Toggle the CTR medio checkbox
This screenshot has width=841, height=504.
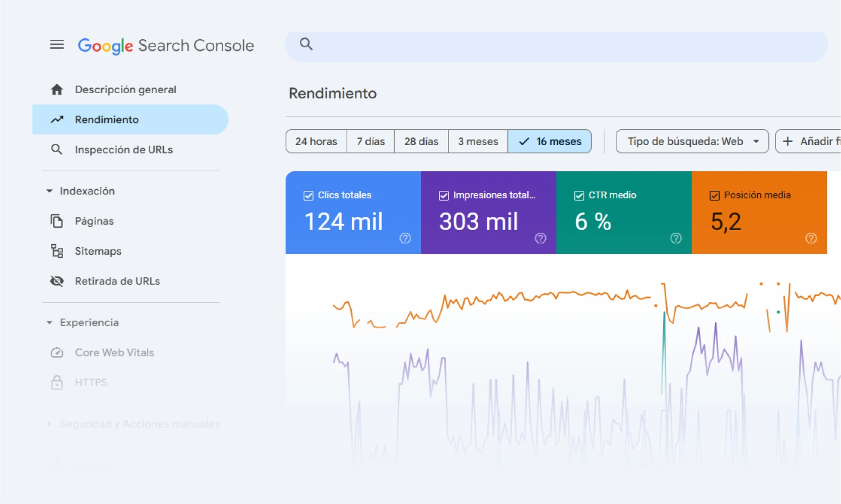click(x=579, y=195)
